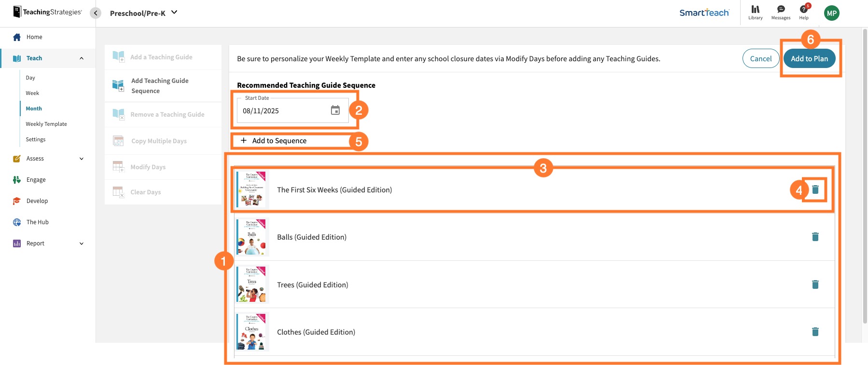Screen dimensions: 868x365
Task: Click the Trees (Guided Edition) cover thumbnail
Action: pyautogui.click(x=251, y=284)
